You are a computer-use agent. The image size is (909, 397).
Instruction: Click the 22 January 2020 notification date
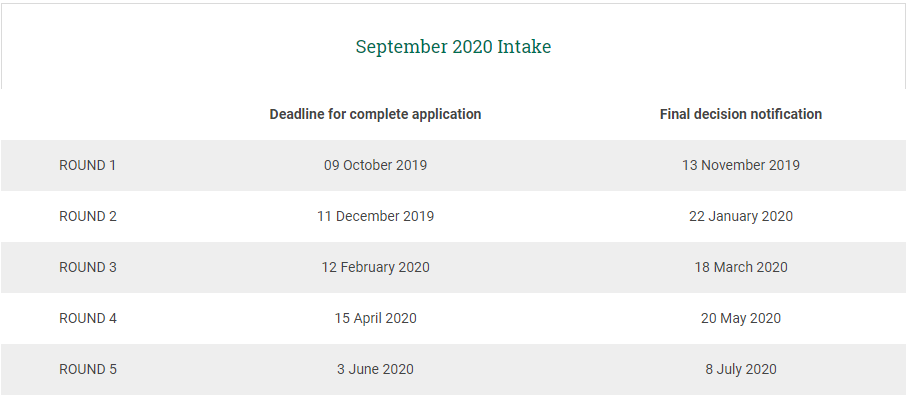pos(740,216)
